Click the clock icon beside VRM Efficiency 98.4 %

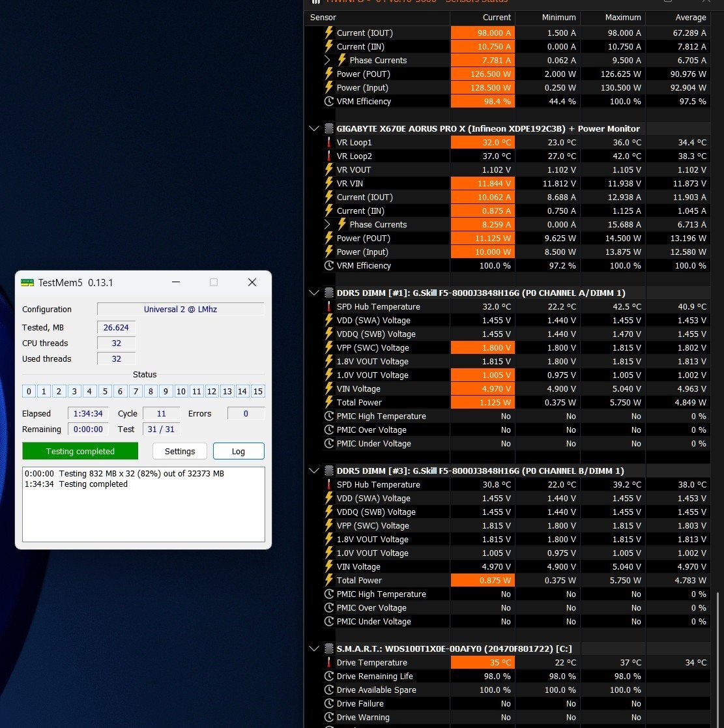click(329, 101)
